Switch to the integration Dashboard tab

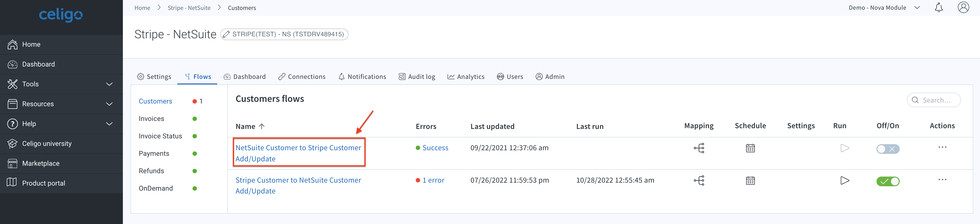pyautogui.click(x=245, y=76)
